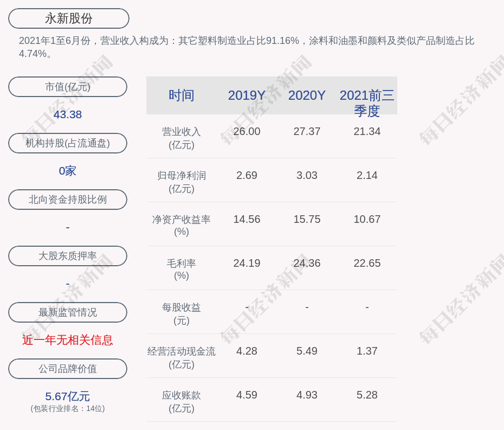Click the 2021前三季度 column header
Screen dimensions: 504x430
point(367,102)
